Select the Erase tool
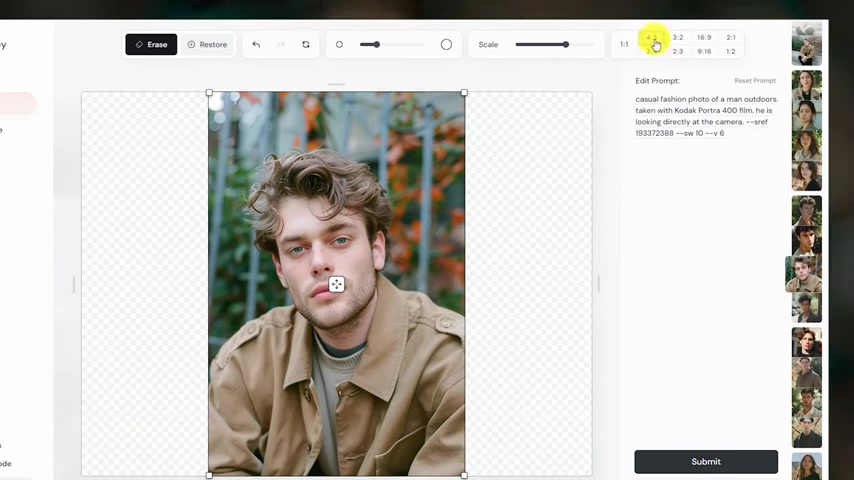 (151, 45)
